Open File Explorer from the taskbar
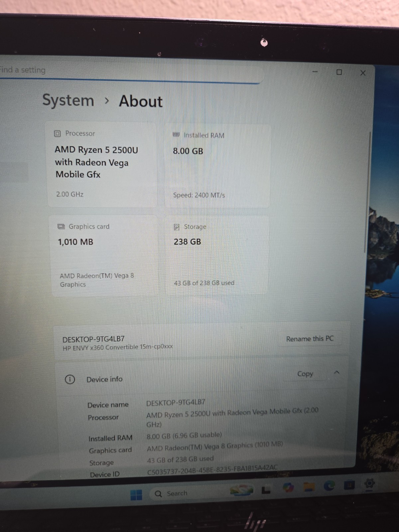Screen dimensions: 399x532 pyautogui.click(x=309, y=487)
